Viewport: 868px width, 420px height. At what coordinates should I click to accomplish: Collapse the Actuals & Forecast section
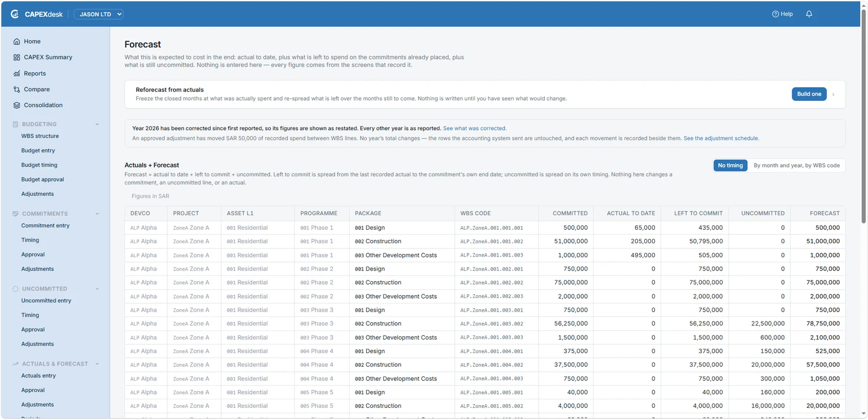[x=97, y=364]
